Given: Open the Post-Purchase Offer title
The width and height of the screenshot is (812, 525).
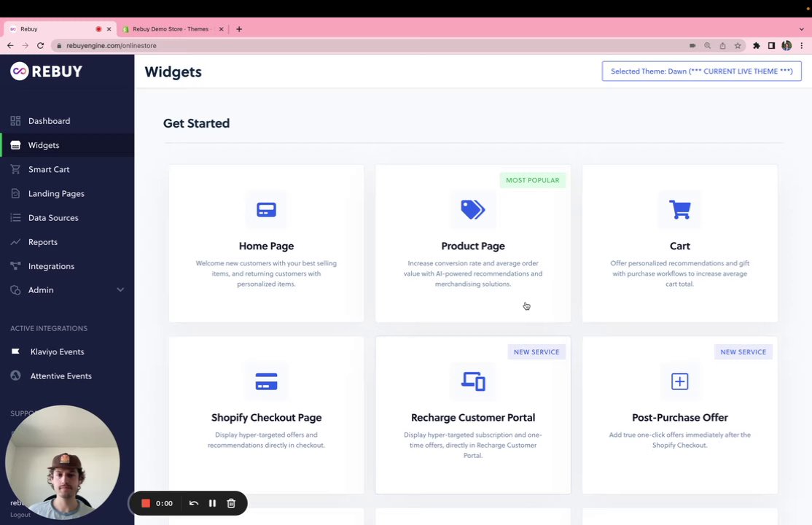Looking at the screenshot, I should (679, 417).
